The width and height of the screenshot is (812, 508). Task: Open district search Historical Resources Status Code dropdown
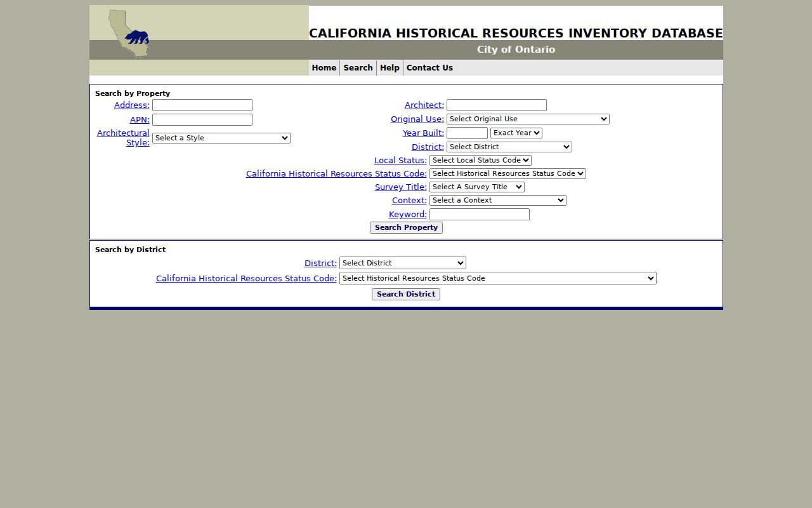pyautogui.click(x=498, y=278)
